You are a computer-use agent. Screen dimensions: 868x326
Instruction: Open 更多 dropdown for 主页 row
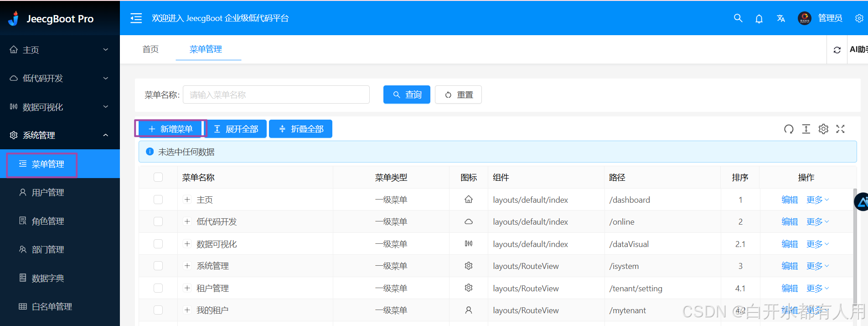point(818,200)
